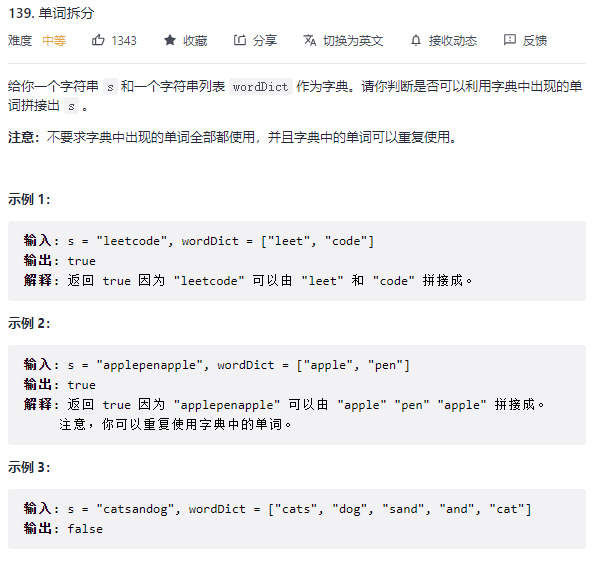Image resolution: width=600 pixels, height=577 pixels.
Task: Click the 示例 1 heading
Action: pyautogui.click(x=29, y=199)
